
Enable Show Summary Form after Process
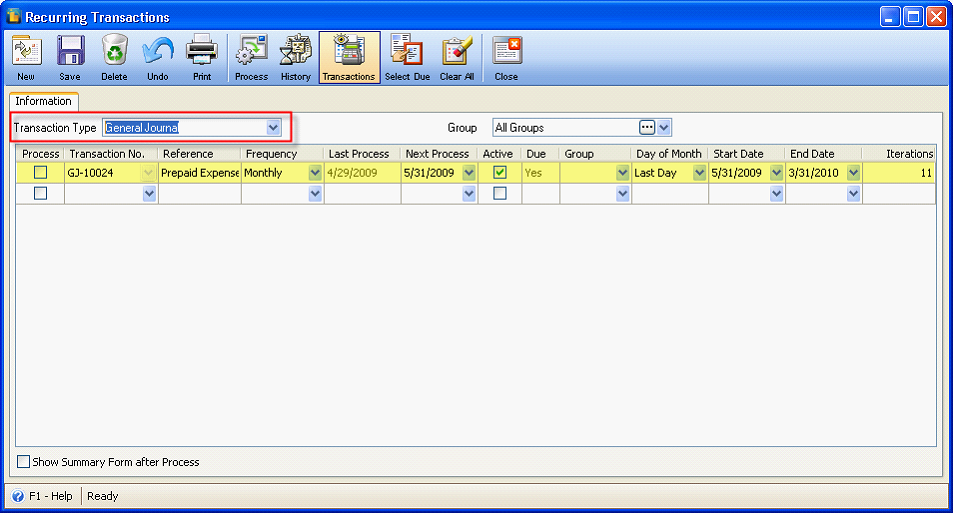(x=23, y=462)
